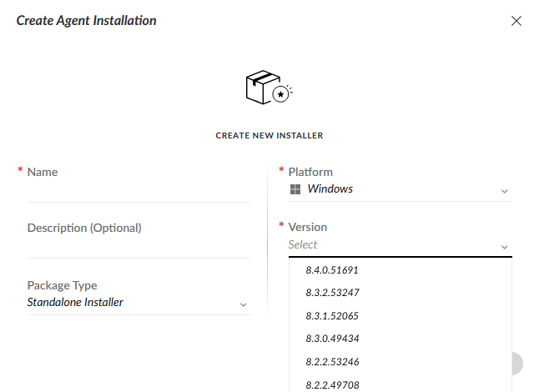Click the 'CREATE NEW INSTALLER' heading
Screen dimensions: 539x392
pyautogui.click(x=269, y=135)
